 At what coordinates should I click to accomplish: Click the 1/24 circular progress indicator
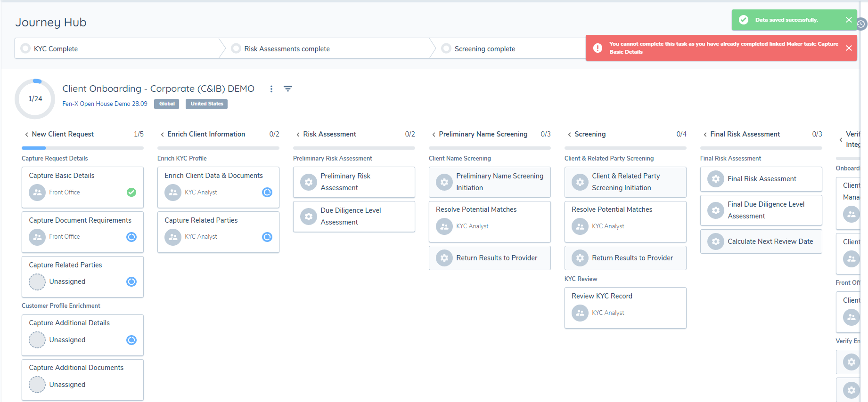(x=35, y=99)
